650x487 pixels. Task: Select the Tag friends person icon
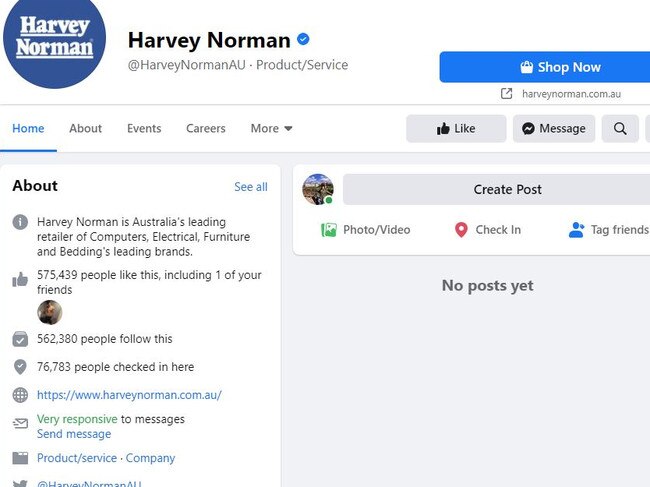577,230
